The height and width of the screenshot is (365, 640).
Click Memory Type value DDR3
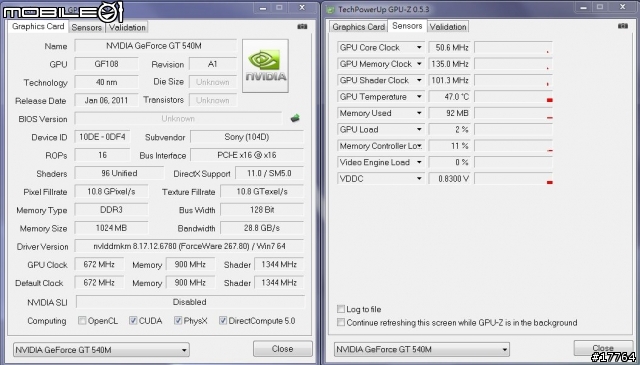point(111,209)
